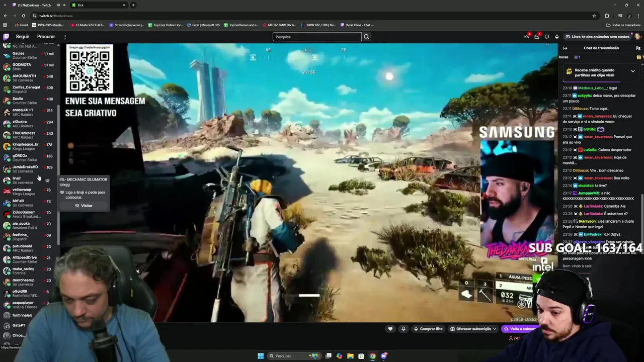Click the Twitch logo home icon
Image resolution: width=644 pixels, height=362 pixels.
[6, 37]
